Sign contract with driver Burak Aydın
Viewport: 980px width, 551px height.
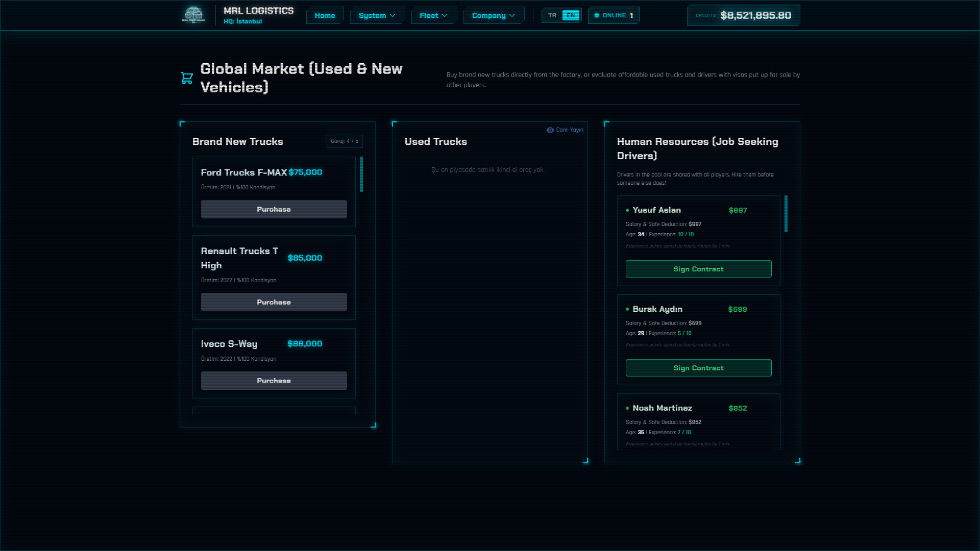pyautogui.click(x=698, y=367)
